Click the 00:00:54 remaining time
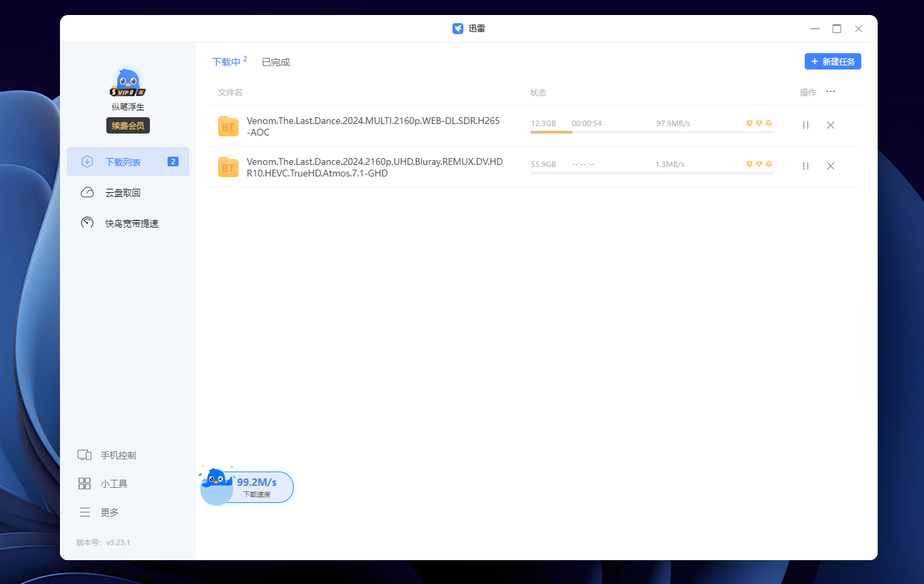Image resolution: width=924 pixels, height=584 pixels. tap(587, 123)
